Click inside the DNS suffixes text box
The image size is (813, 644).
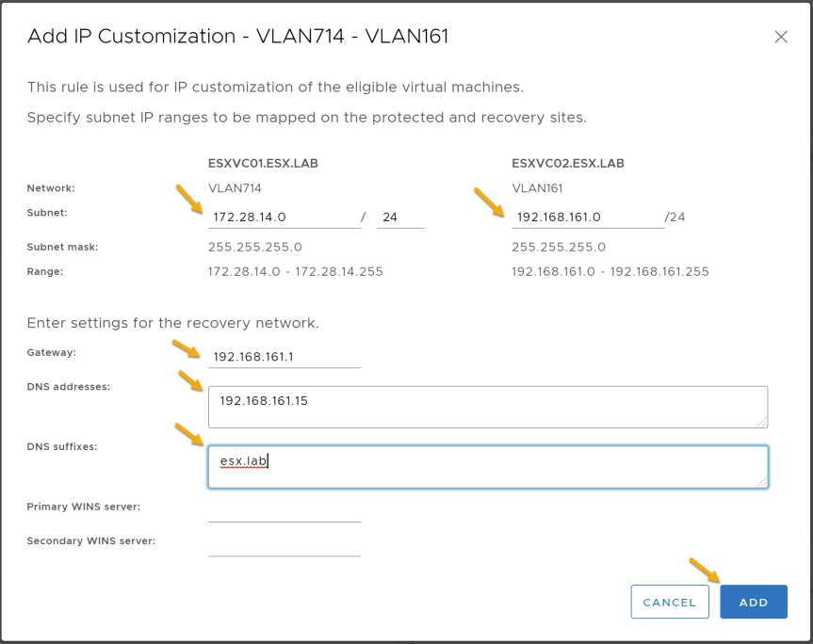tap(488, 467)
